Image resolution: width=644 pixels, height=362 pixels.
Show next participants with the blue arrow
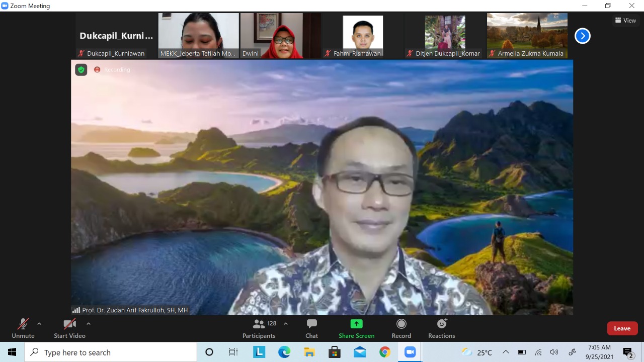click(x=582, y=36)
